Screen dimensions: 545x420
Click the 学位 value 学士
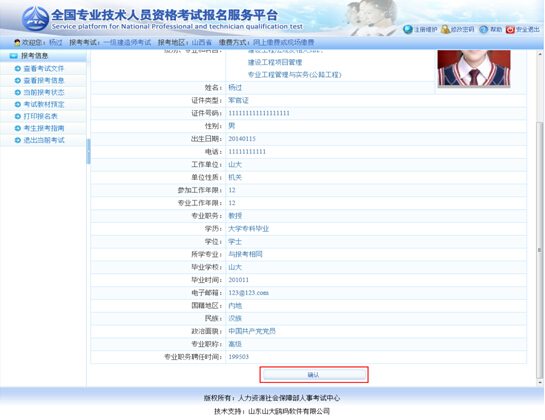235,242
